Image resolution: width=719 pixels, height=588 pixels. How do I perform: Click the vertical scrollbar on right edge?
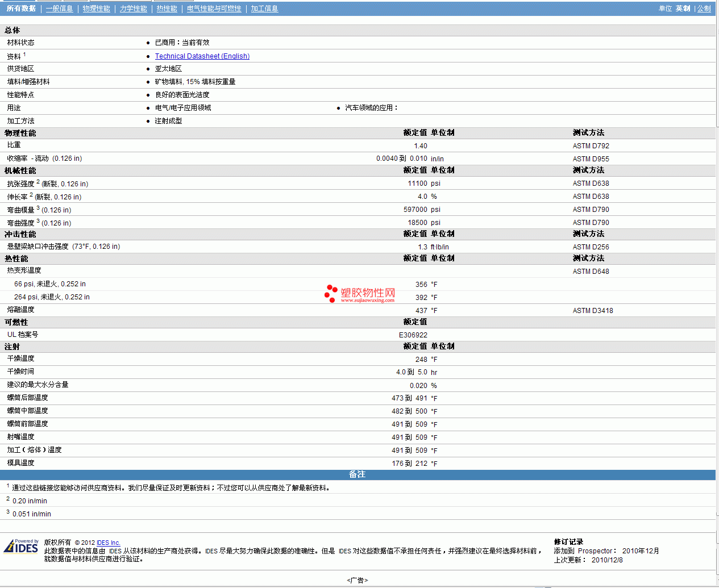pos(717,284)
